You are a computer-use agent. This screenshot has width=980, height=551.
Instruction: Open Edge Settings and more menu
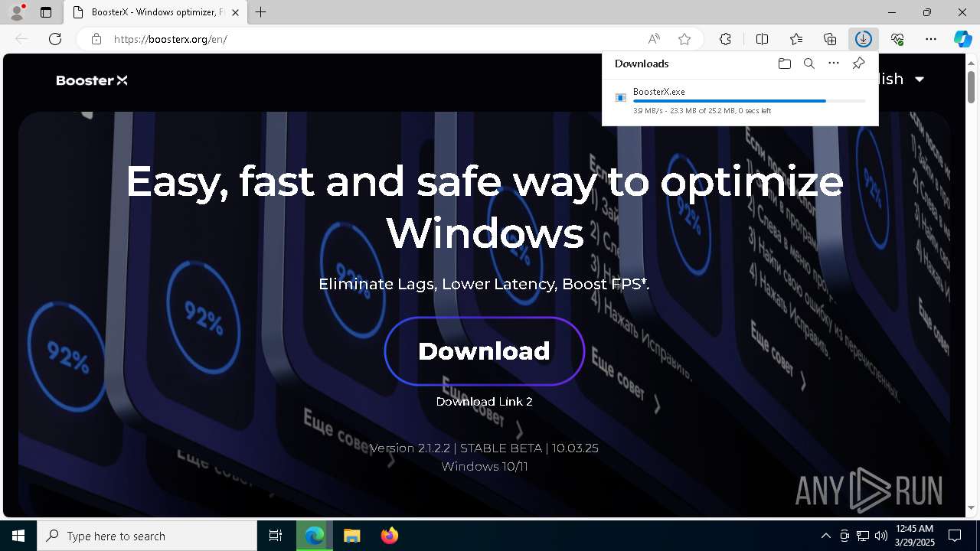[931, 39]
